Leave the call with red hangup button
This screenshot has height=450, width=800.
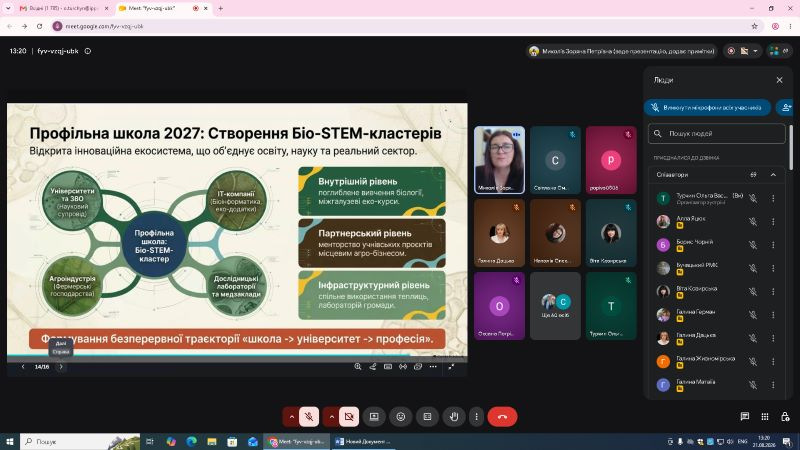tap(503, 417)
